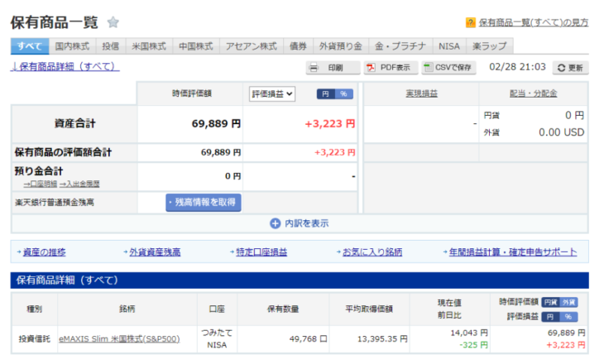Image resolution: width=604 pixels, height=364 pixels.
Task: Click the PDF表示 icon button
Action: (x=372, y=68)
